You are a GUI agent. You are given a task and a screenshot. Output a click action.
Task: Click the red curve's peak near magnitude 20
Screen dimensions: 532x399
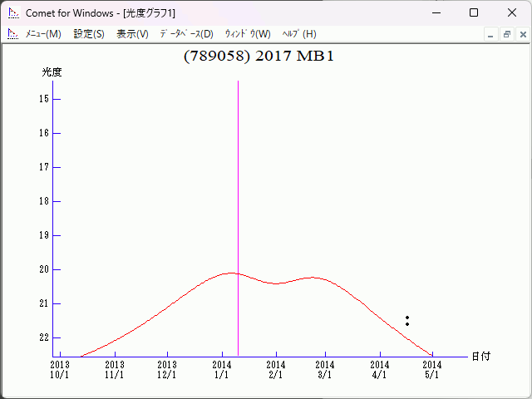(x=231, y=273)
